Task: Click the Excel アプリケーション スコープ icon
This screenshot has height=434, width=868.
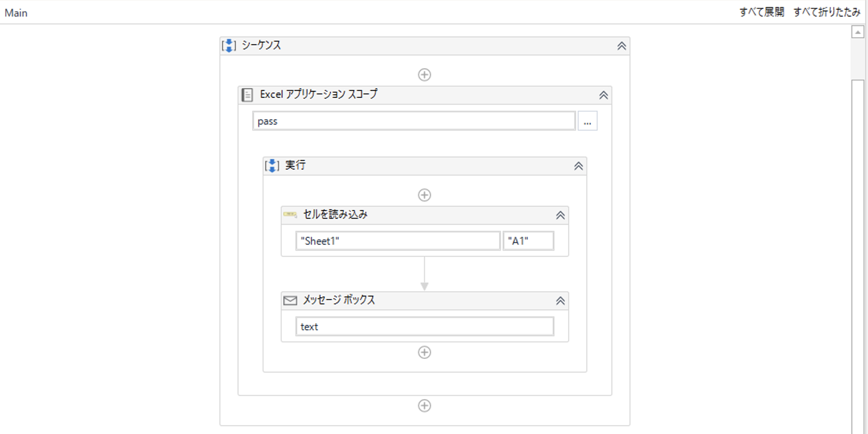Action: pyautogui.click(x=247, y=95)
